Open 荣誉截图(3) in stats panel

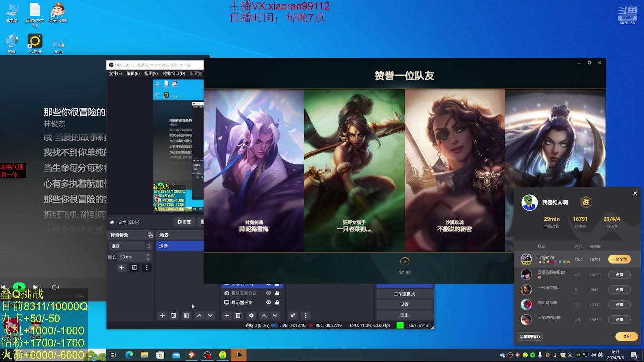click(530, 336)
